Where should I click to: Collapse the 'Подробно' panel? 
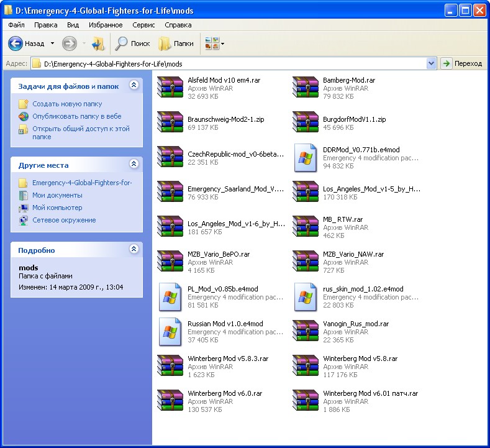tap(134, 249)
